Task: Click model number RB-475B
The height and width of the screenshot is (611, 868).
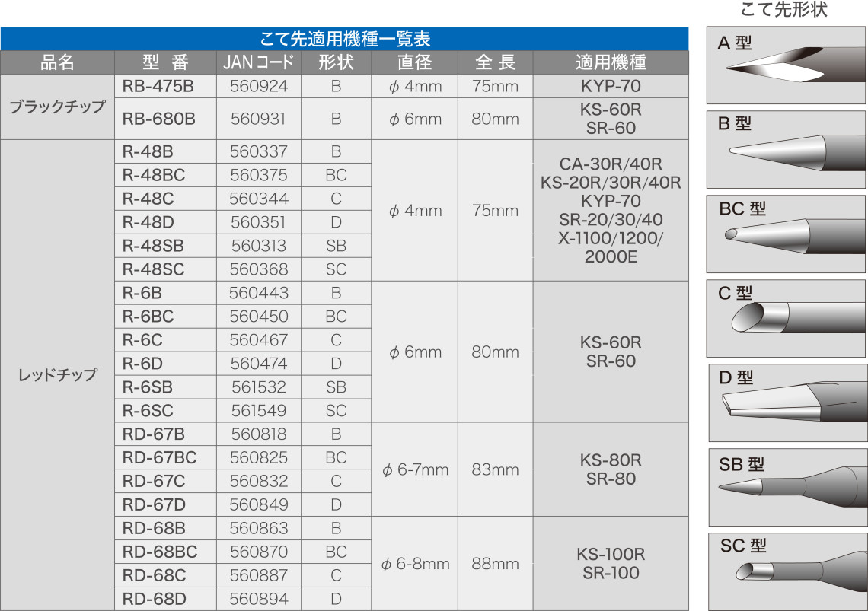Action: 158,86
